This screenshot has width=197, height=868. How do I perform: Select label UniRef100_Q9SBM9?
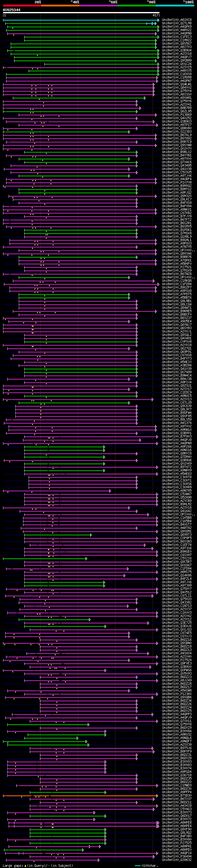[177, 61]
